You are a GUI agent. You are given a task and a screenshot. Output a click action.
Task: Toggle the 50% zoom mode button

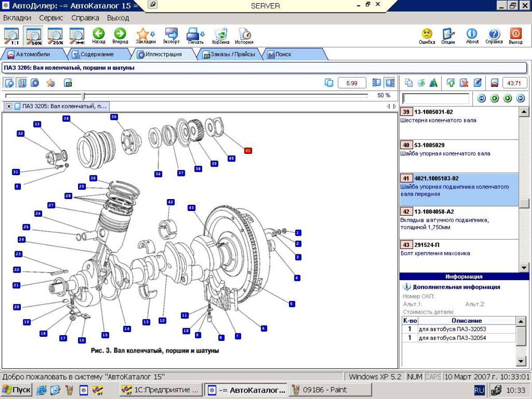34,36
